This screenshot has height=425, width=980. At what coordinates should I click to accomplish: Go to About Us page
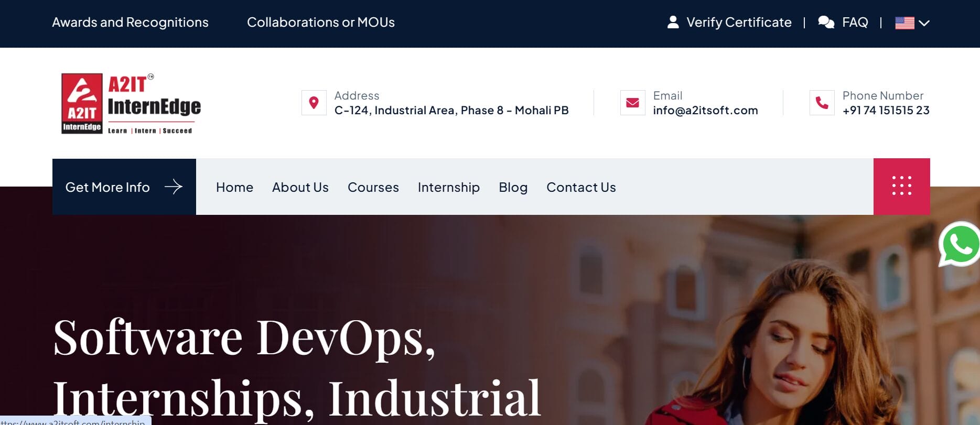tap(300, 187)
